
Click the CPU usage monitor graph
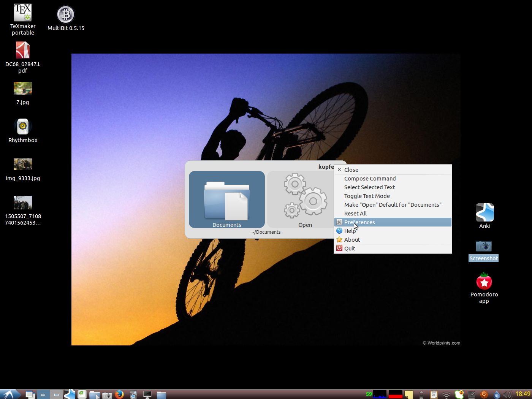[379, 394]
